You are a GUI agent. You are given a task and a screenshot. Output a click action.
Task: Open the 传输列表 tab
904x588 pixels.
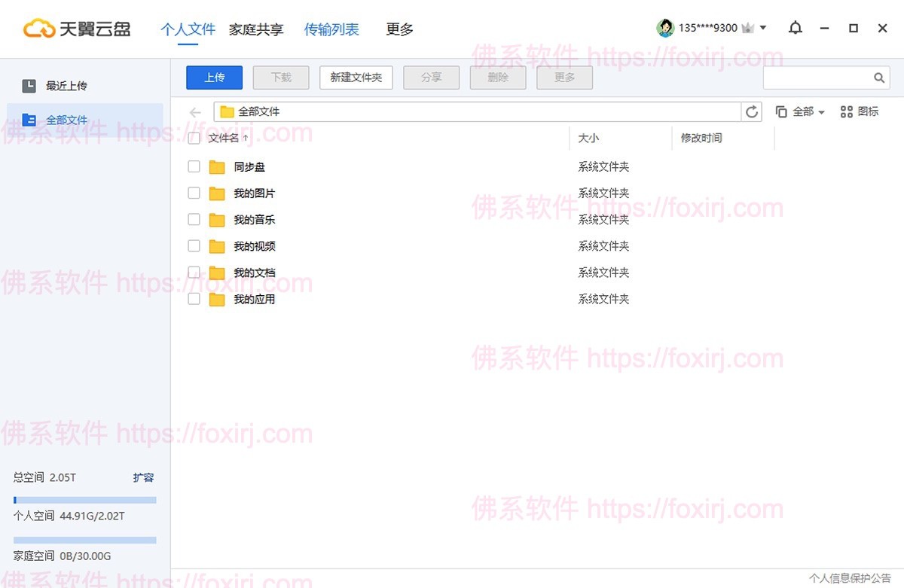[x=331, y=30]
